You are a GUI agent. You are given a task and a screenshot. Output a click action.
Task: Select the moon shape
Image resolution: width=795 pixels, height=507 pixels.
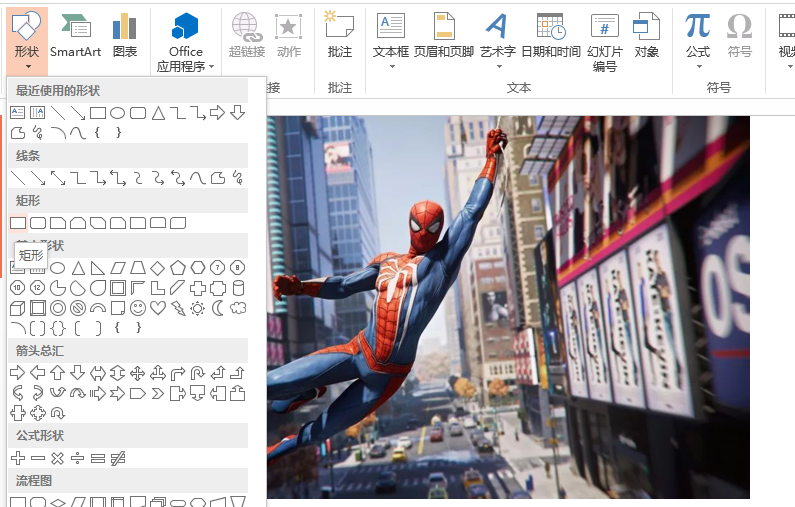coord(218,308)
